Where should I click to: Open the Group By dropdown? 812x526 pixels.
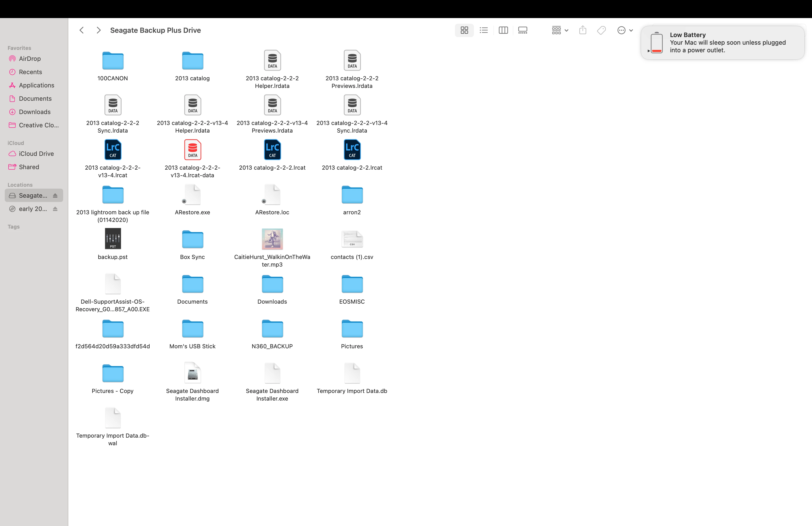pos(560,30)
